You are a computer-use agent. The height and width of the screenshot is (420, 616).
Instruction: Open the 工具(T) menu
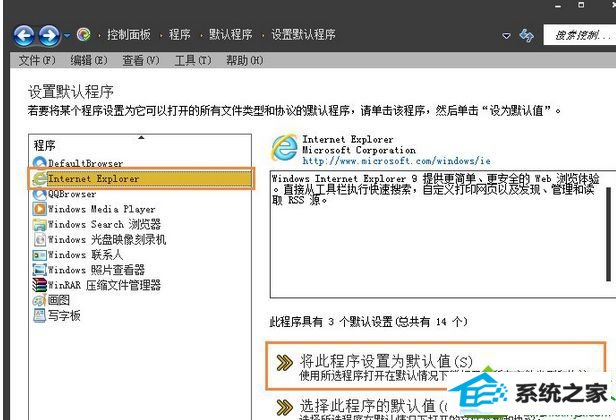[x=193, y=61]
